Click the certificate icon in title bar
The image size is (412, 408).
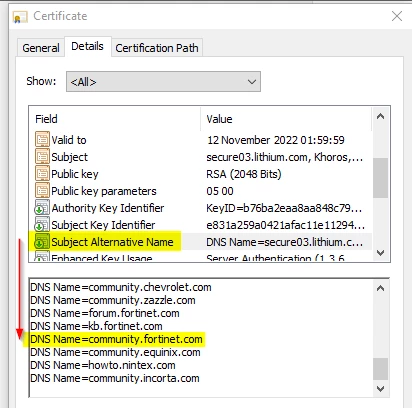pos(20,17)
